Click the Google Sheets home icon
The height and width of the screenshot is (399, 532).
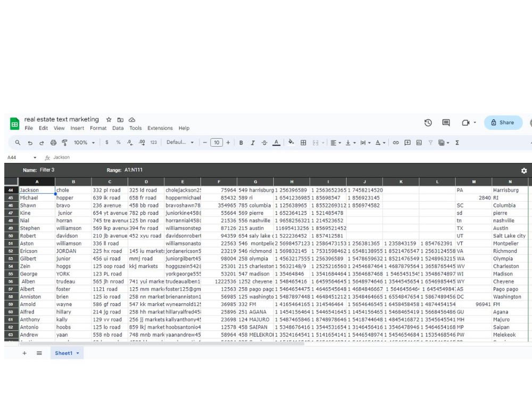tap(14, 124)
